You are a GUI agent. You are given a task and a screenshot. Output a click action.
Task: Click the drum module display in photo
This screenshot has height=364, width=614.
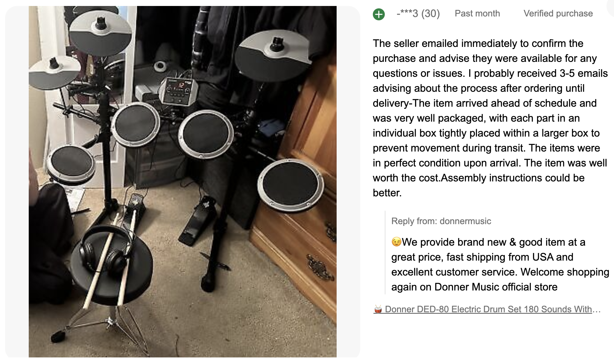click(x=179, y=90)
